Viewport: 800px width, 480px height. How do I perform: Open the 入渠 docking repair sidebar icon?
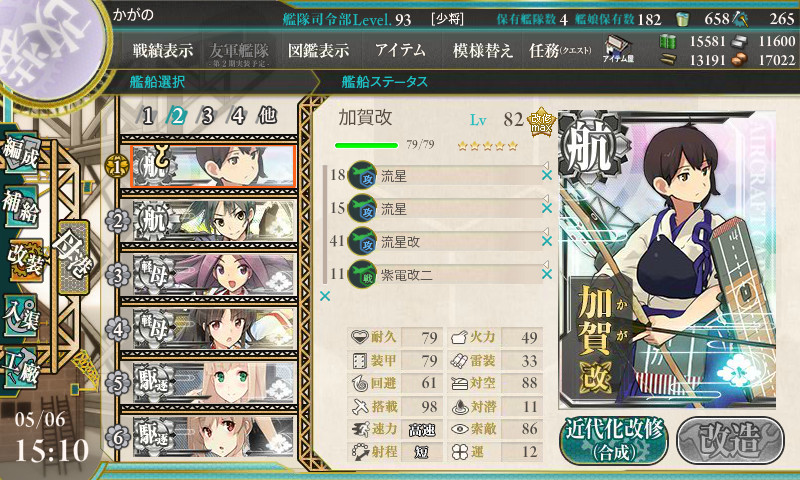(20, 316)
